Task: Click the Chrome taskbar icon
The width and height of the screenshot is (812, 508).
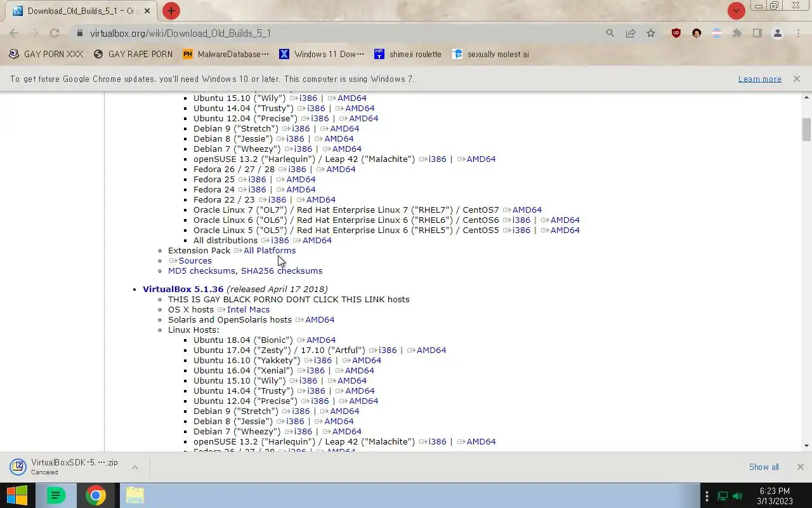Action: tap(96, 495)
